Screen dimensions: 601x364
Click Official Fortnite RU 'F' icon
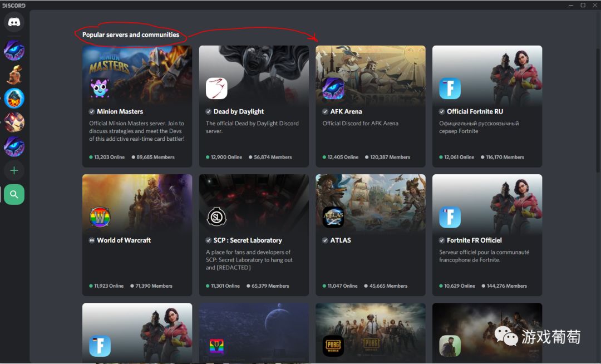(450, 88)
